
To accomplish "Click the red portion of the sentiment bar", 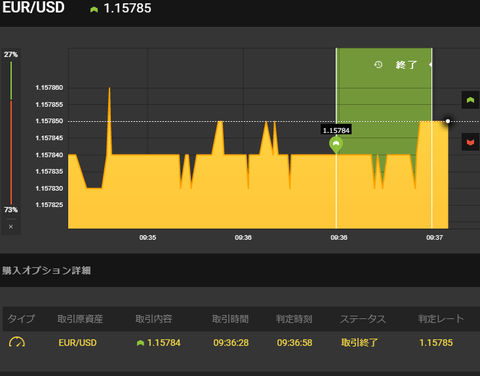I will pos(11,153).
